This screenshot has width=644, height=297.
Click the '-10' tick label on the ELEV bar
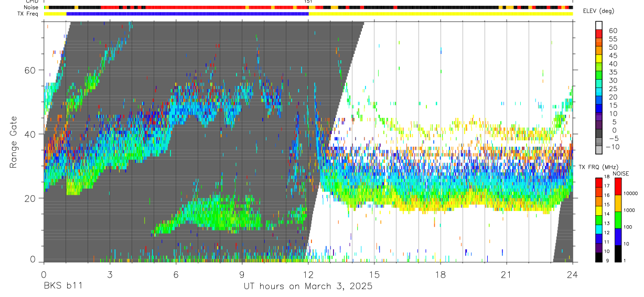point(613,147)
